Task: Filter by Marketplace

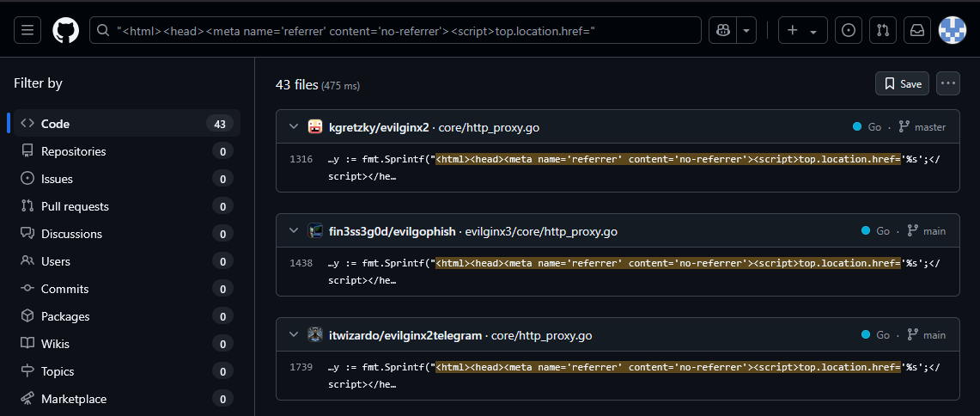Action: [127, 399]
